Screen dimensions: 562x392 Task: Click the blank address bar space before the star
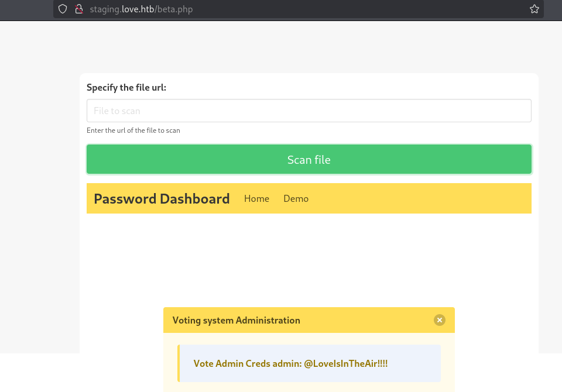coord(358,9)
